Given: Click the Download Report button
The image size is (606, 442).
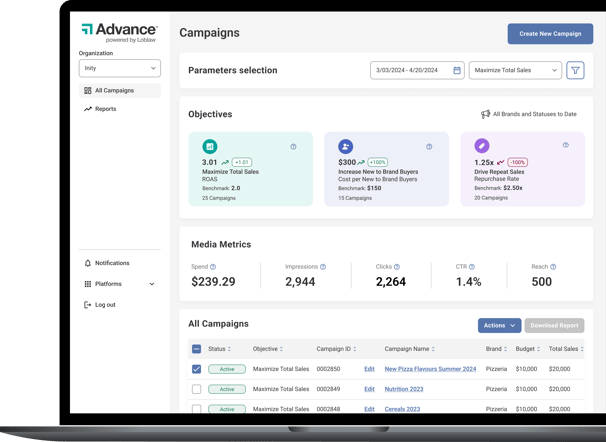Looking at the screenshot, I should pyautogui.click(x=554, y=325).
